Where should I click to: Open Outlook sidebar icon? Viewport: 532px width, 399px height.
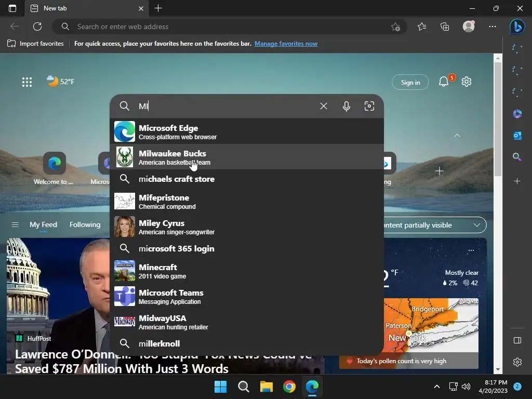tap(517, 136)
